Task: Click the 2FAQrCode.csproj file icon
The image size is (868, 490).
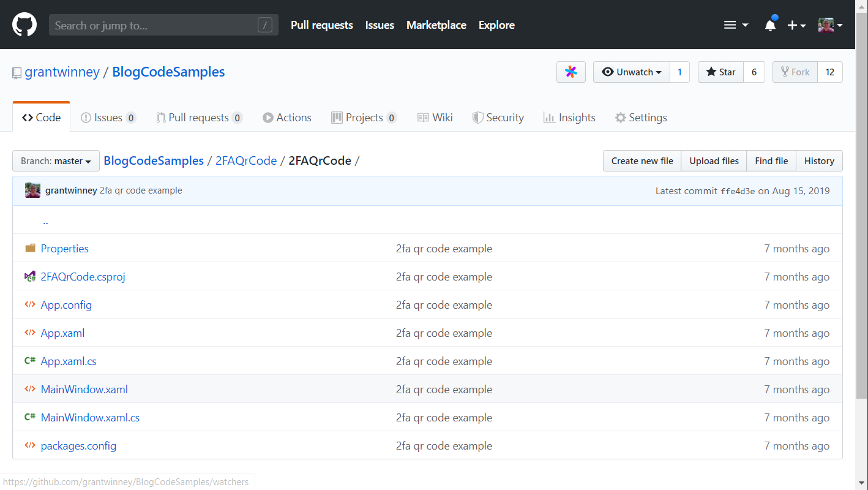Action: tap(30, 277)
